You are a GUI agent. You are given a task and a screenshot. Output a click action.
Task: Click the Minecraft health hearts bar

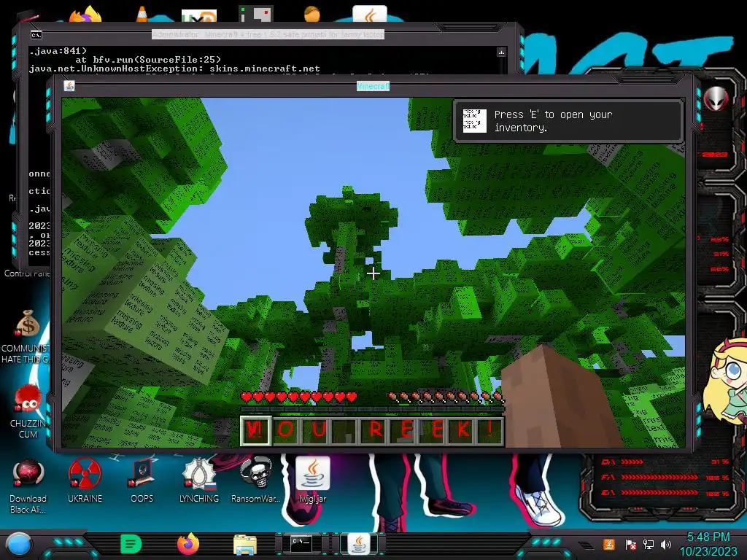[x=298, y=397]
